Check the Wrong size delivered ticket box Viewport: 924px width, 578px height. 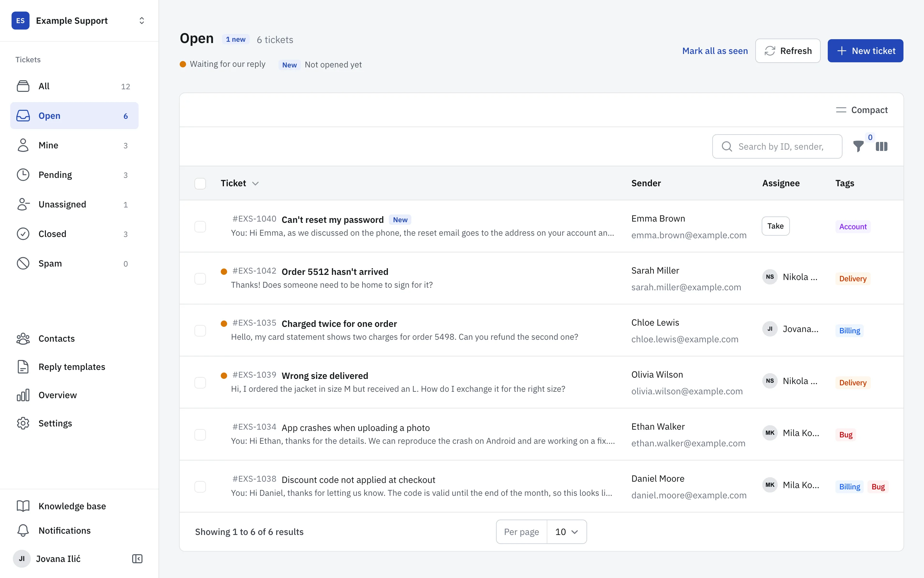tap(200, 382)
